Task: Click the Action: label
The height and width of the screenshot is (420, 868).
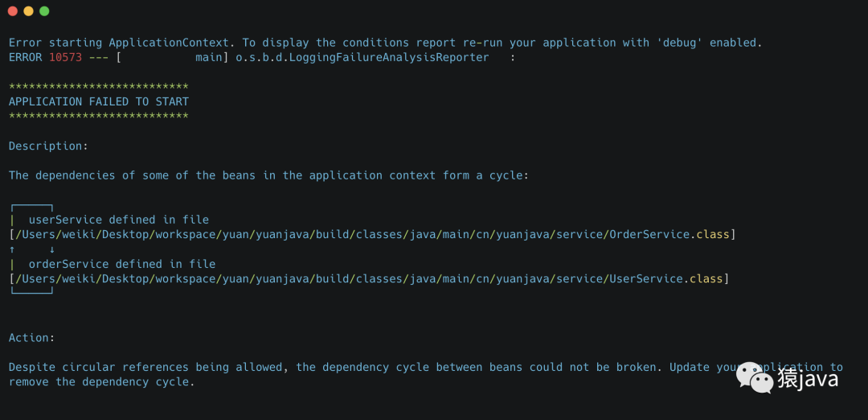Action: point(32,338)
